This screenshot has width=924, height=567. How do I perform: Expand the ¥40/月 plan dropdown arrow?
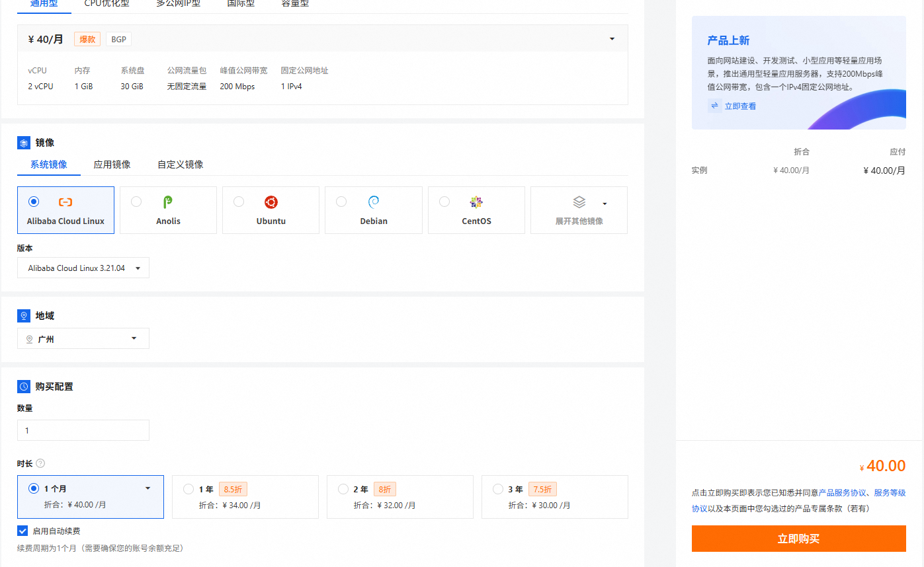click(612, 39)
